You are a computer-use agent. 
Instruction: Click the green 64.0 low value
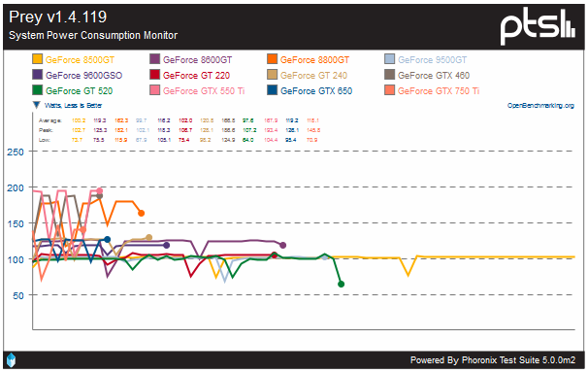pos(247,140)
